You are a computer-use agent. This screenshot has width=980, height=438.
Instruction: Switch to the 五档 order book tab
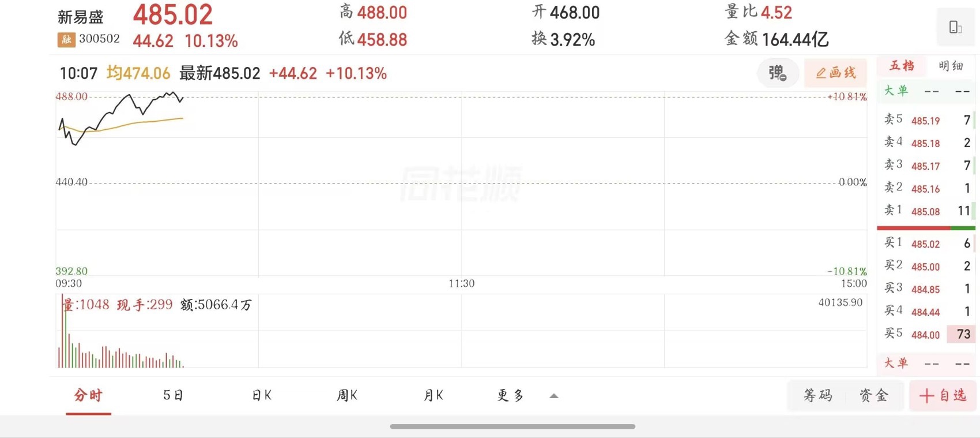coord(902,66)
